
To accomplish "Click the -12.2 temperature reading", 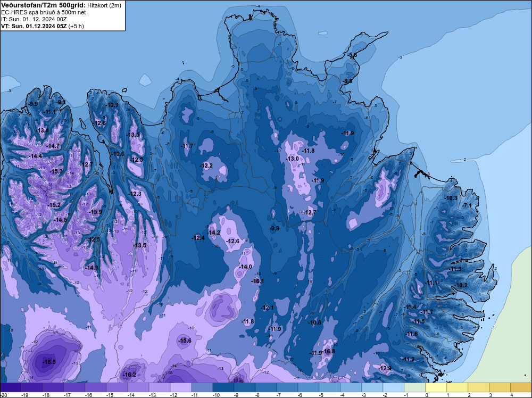I will (x=206, y=165).
